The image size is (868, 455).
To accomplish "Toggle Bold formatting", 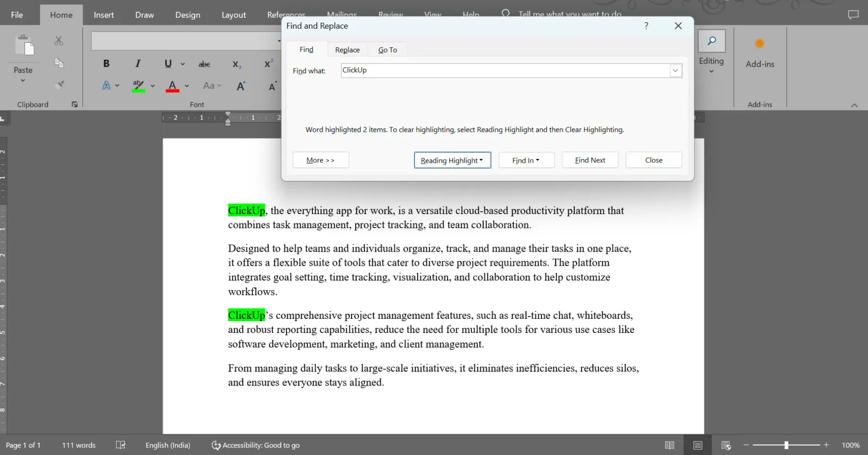I will coord(106,63).
